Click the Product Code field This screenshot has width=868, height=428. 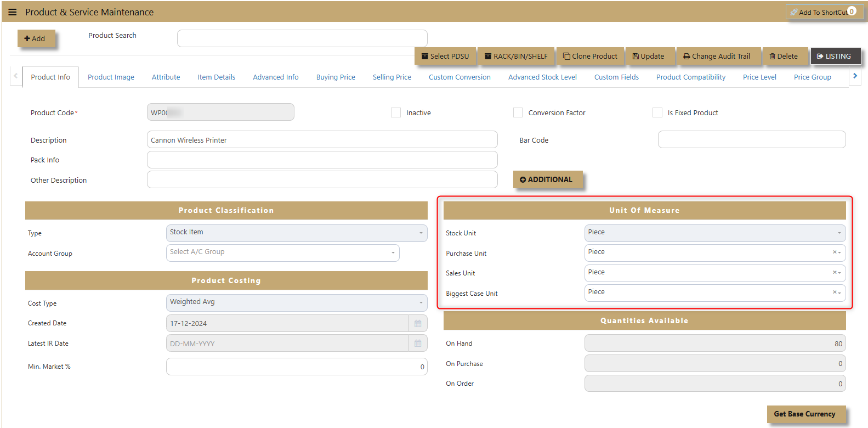[220, 112]
